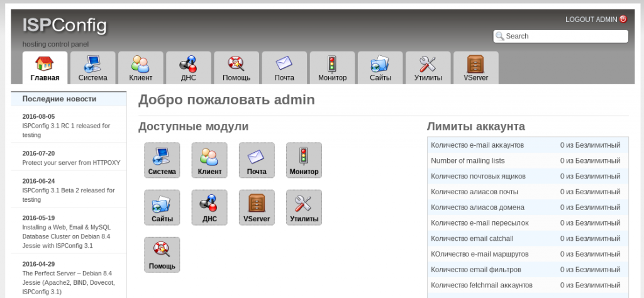This screenshot has width=644, height=298.
Task: Open news about Database Cluster on Debian 8.4
Action: pos(66,236)
